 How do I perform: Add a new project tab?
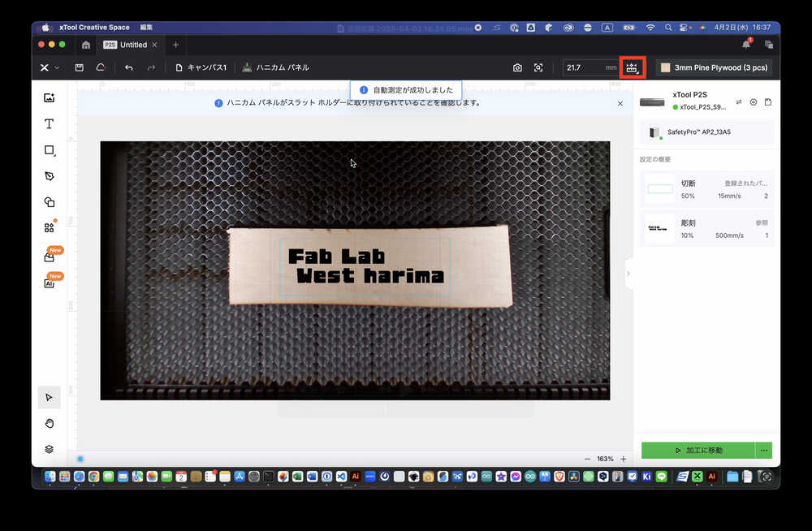pos(175,45)
